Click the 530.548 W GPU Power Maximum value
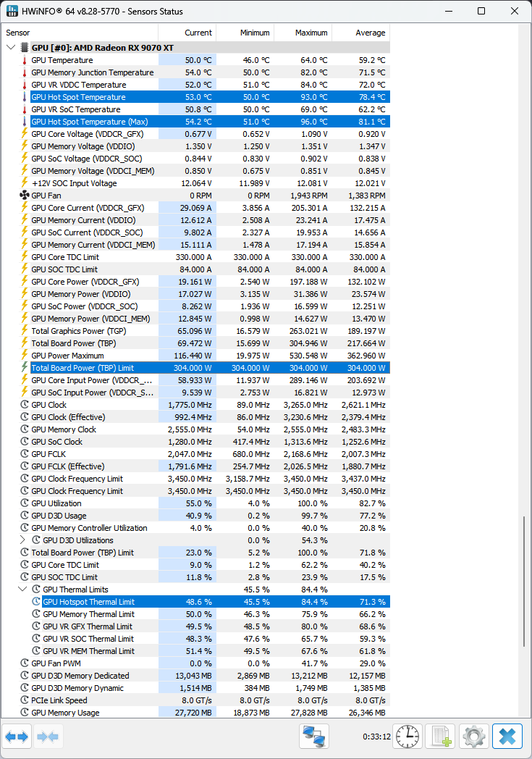Image resolution: width=532 pixels, height=759 pixels. pos(308,356)
